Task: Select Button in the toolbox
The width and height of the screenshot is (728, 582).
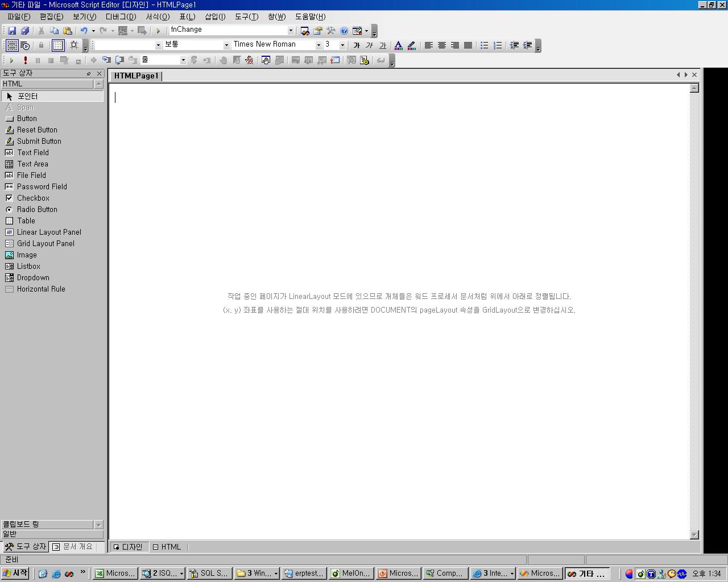Action: pyautogui.click(x=52, y=119)
